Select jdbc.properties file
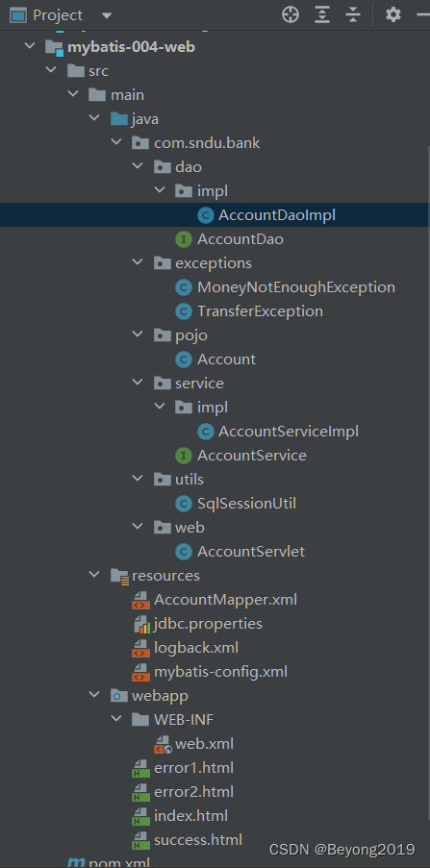This screenshot has height=868, width=430. coord(208,624)
